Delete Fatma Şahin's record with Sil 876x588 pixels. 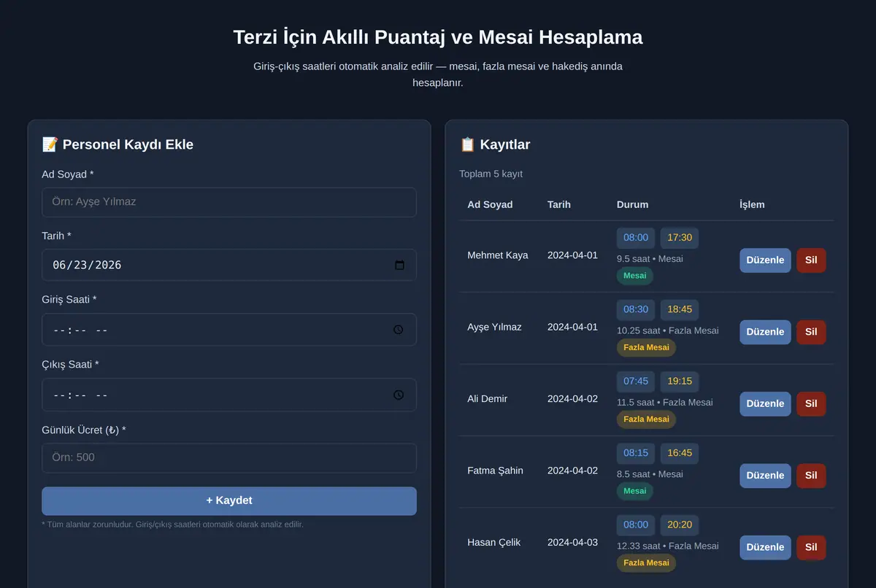(811, 476)
